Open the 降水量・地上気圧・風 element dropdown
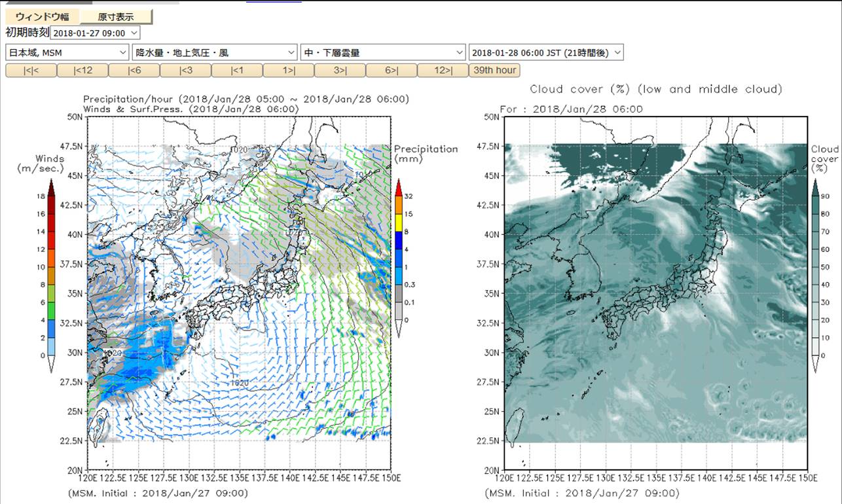The width and height of the screenshot is (842, 504). click(215, 52)
